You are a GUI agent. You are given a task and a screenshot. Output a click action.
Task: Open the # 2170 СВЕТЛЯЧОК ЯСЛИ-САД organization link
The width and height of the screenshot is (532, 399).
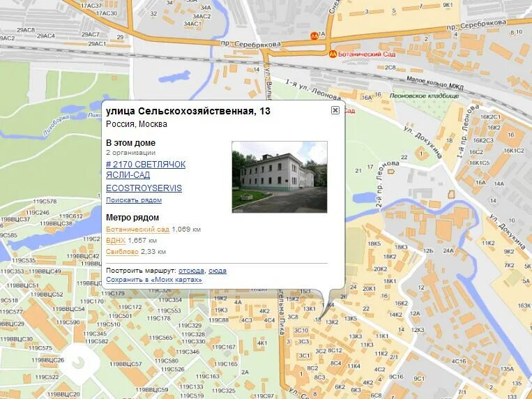pyautogui.click(x=146, y=170)
